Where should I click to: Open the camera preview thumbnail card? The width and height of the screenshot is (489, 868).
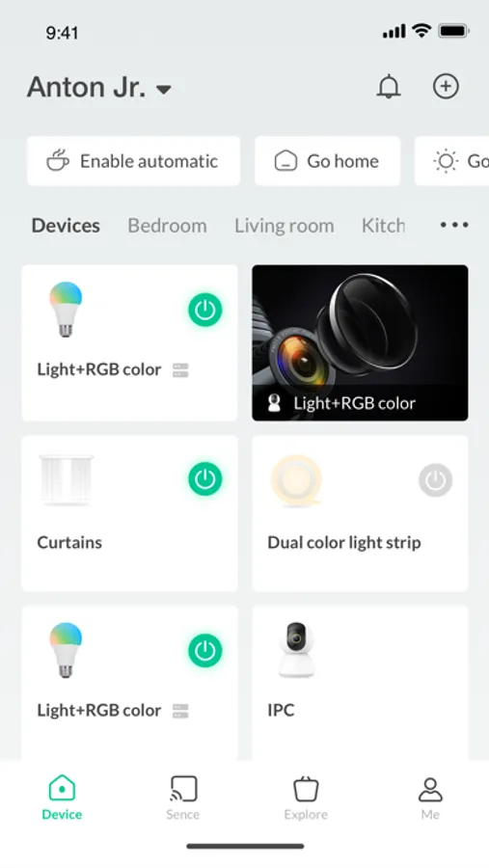360,342
